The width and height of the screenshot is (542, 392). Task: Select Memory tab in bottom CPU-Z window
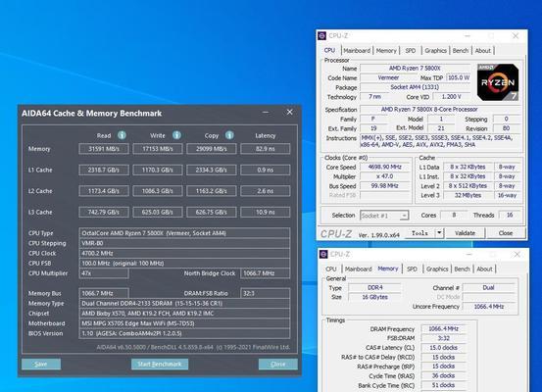point(388,269)
